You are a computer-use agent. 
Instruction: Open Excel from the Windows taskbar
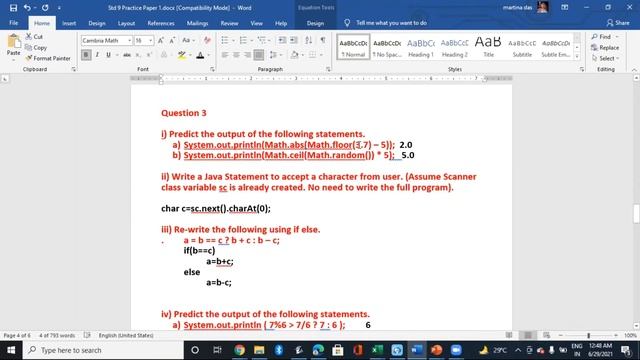(377, 350)
